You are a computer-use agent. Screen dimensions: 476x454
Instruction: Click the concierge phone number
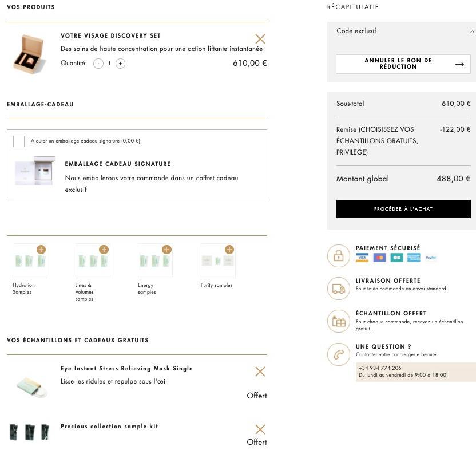(380, 368)
